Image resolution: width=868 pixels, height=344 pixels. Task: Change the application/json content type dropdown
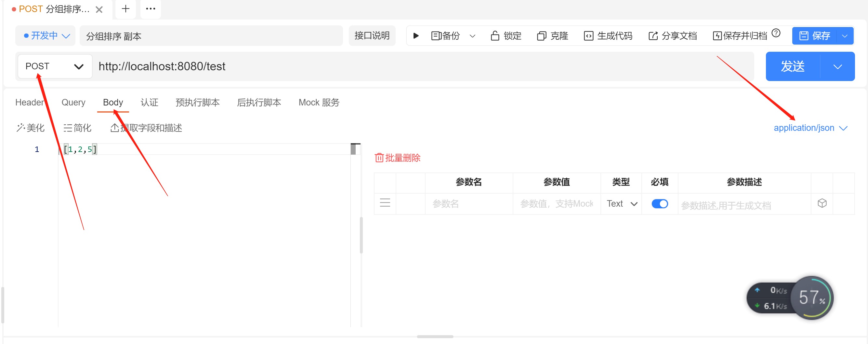(810, 128)
